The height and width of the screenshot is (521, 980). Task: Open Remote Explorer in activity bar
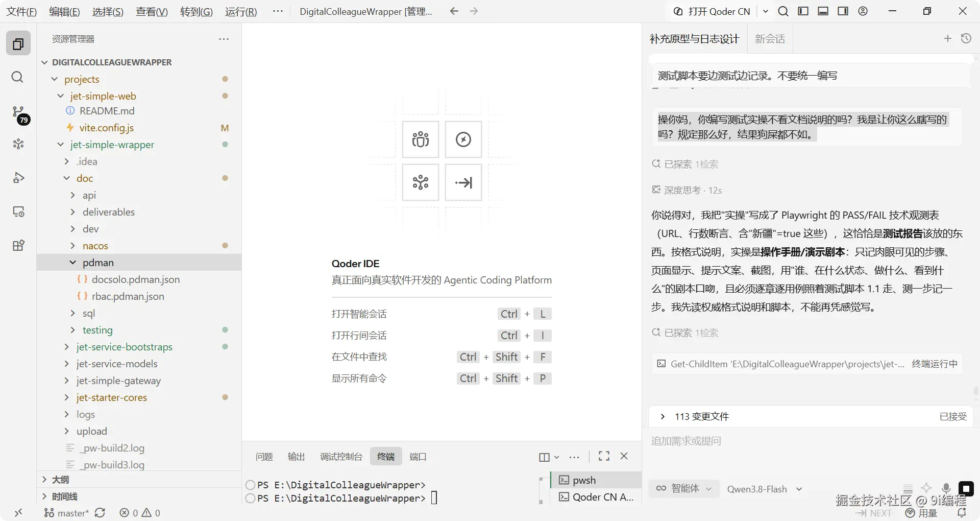click(x=18, y=211)
